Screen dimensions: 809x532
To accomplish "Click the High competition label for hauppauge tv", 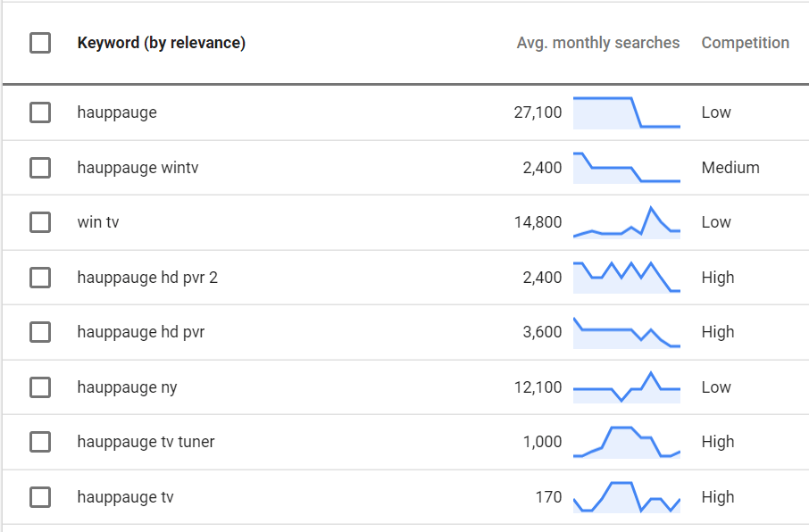I will point(718,497).
